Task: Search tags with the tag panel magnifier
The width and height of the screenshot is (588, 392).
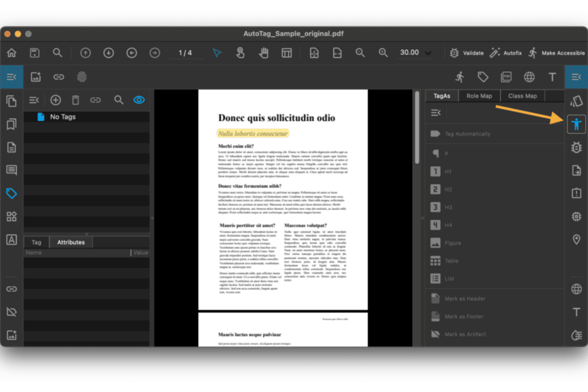Action: pos(118,100)
